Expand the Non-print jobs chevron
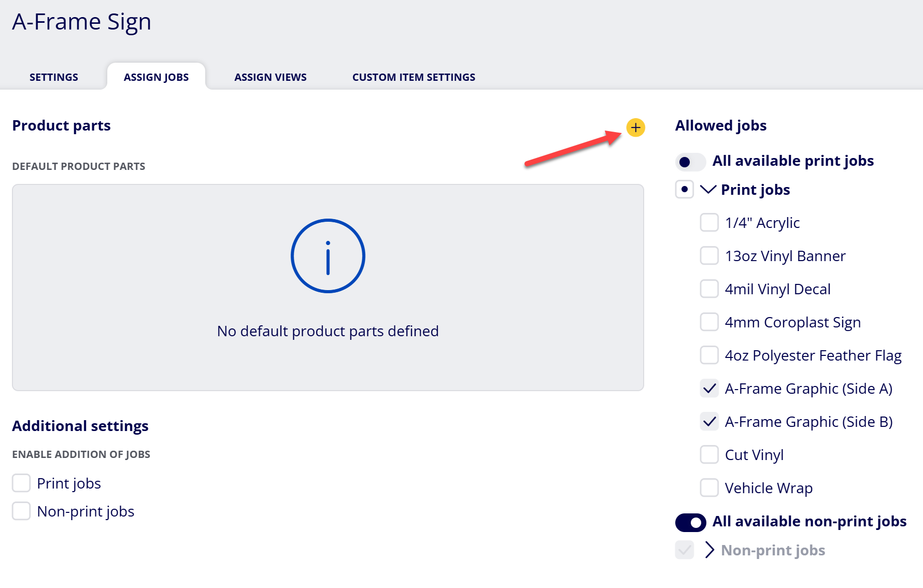This screenshot has width=923, height=588. pos(709,550)
